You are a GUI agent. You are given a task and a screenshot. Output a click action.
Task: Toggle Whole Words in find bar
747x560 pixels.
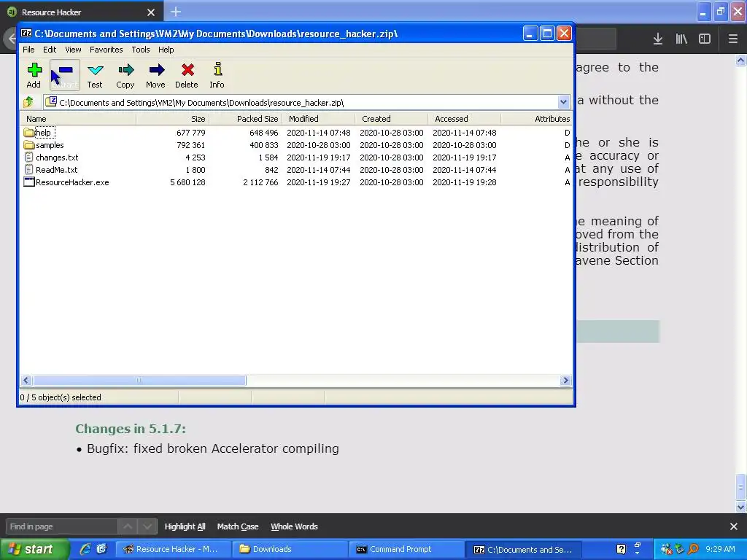[295, 526]
